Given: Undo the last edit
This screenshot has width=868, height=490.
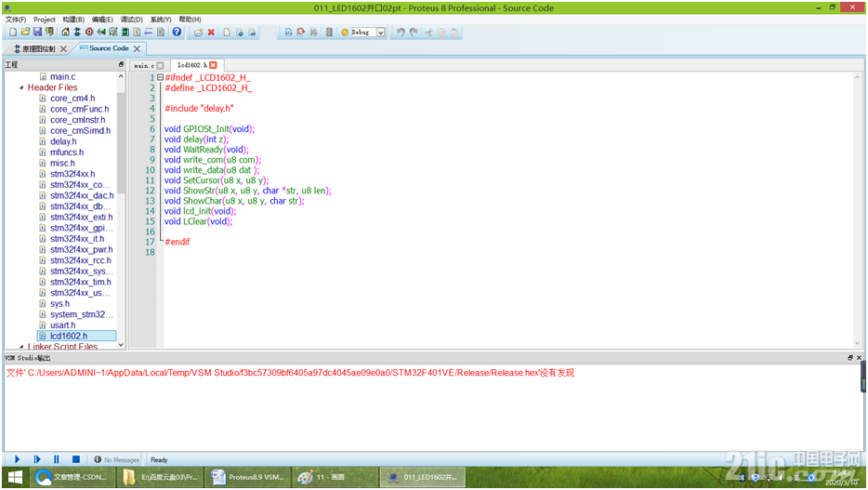Looking at the screenshot, I should [401, 33].
